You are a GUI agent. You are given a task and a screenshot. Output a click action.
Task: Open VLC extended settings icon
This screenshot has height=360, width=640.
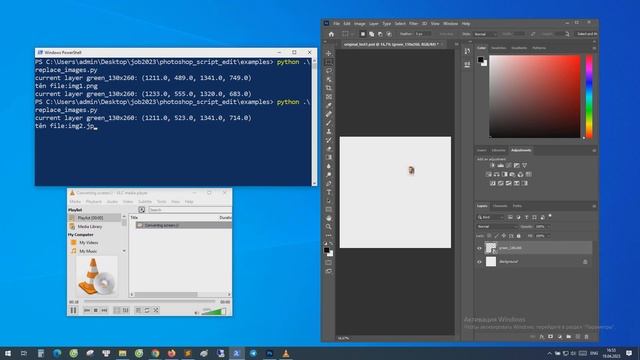[125, 310]
